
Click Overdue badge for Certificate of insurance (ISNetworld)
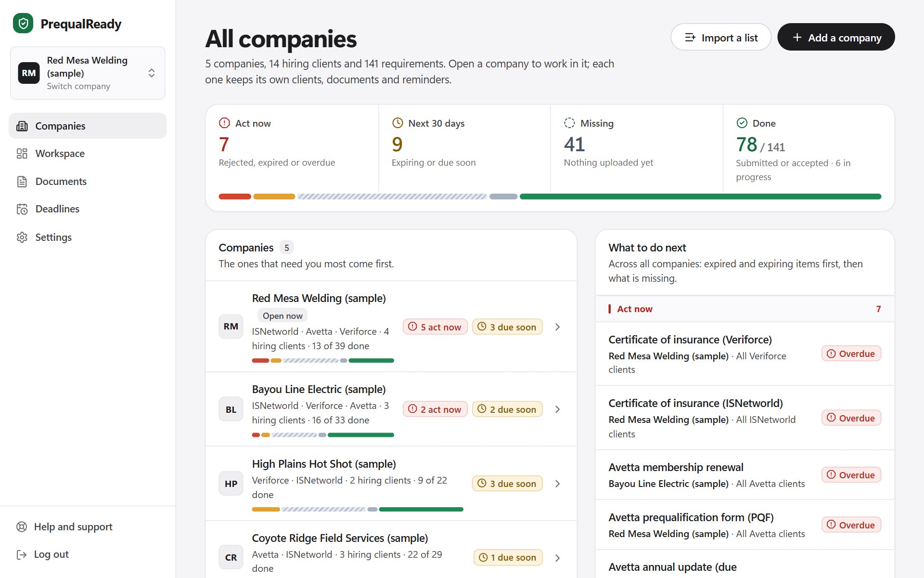click(851, 418)
